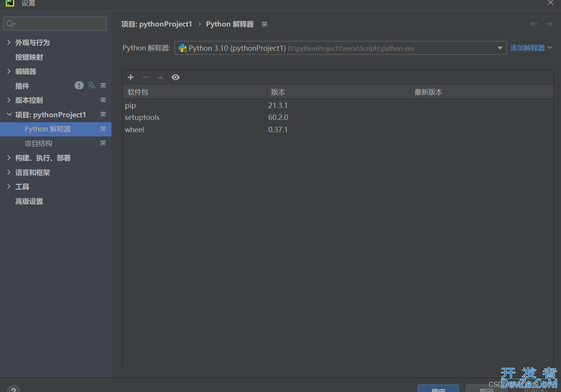Click the 添加解释器 link

click(527, 48)
